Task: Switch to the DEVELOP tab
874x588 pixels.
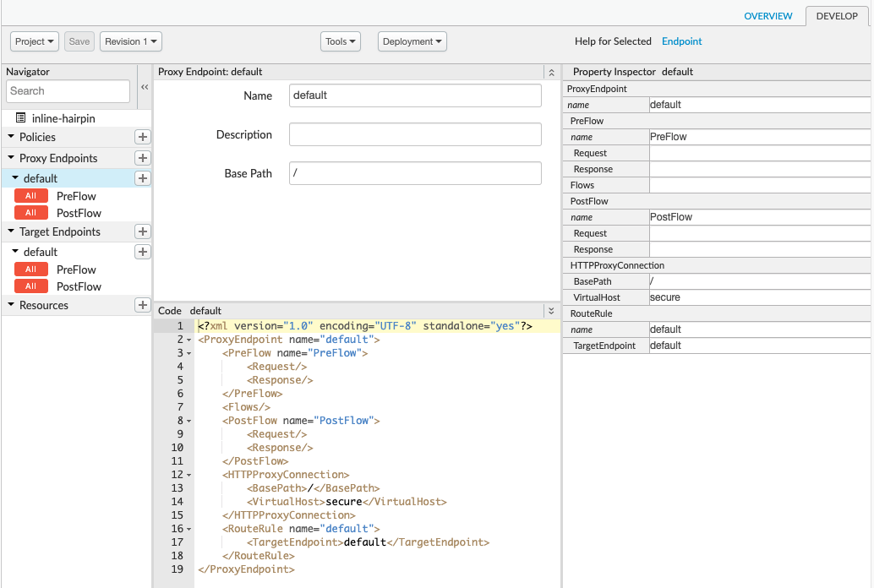Action: tap(837, 16)
